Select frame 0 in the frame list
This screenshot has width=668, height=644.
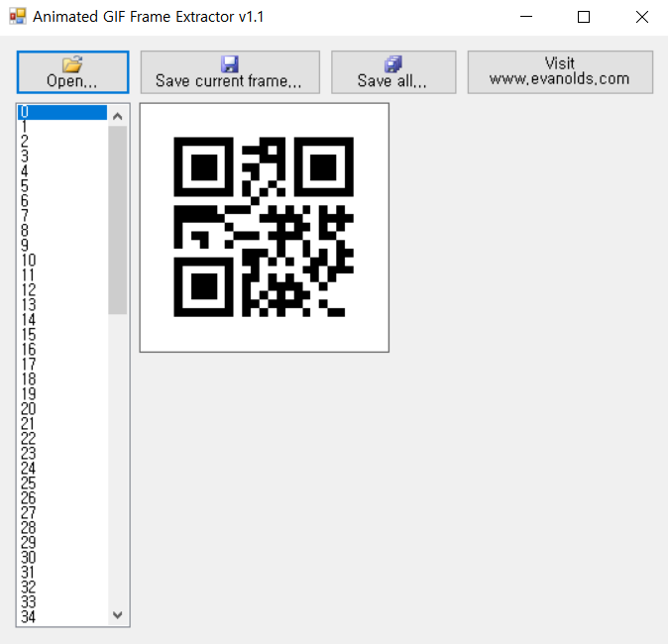click(62, 112)
